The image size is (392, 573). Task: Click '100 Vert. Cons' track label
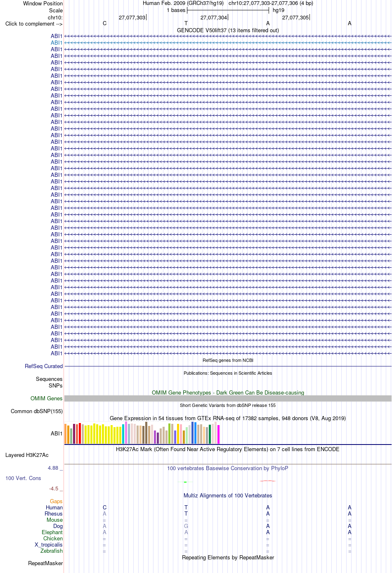23,478
